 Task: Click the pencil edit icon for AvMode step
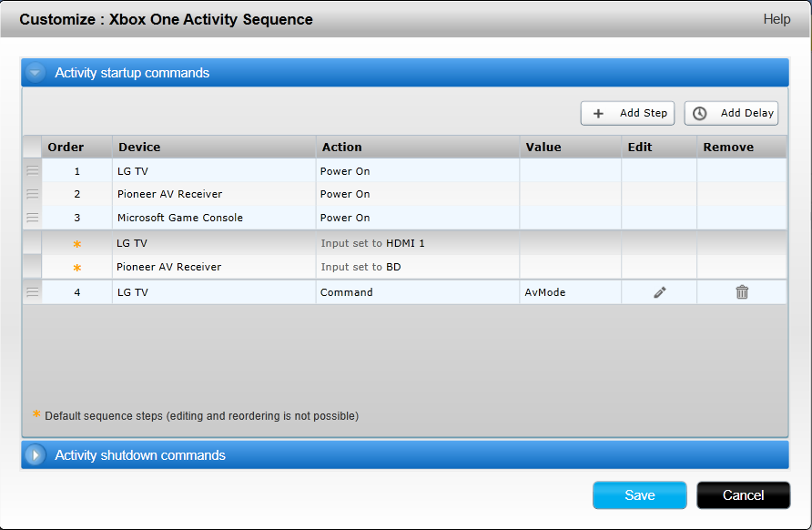[660, 292]
